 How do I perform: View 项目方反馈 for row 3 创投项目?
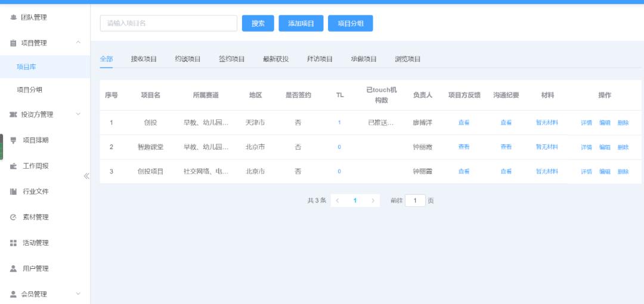[x=464, y=171]
